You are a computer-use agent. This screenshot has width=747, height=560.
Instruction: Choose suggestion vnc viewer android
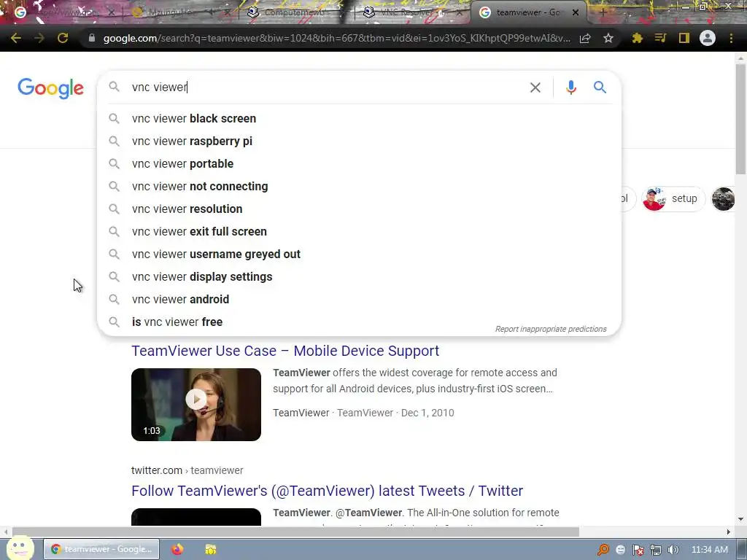pos(359,300)
